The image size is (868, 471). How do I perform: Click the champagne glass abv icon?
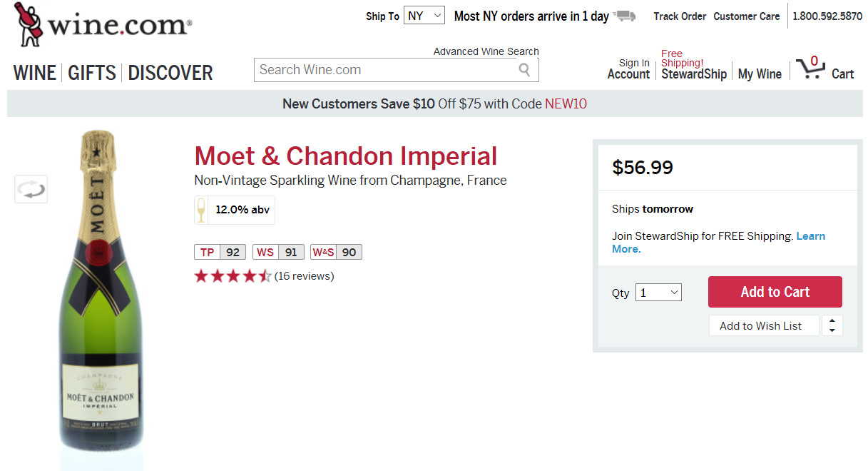202,211
